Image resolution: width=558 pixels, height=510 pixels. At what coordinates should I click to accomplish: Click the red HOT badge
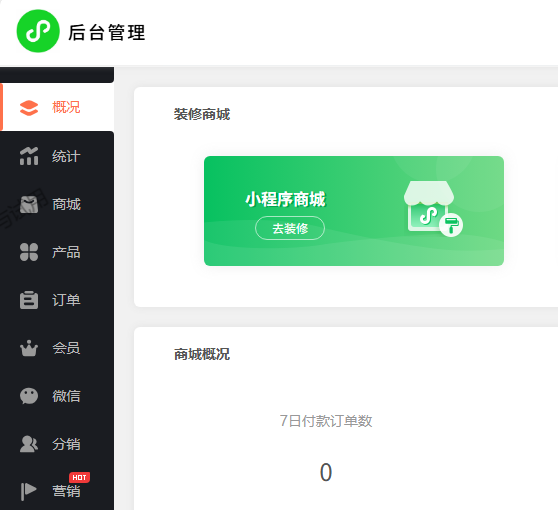coord(79,478)
